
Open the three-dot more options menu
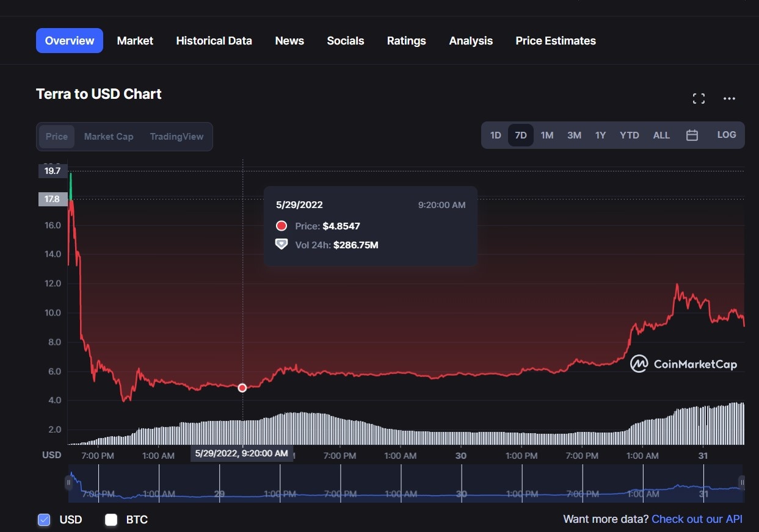729,99
